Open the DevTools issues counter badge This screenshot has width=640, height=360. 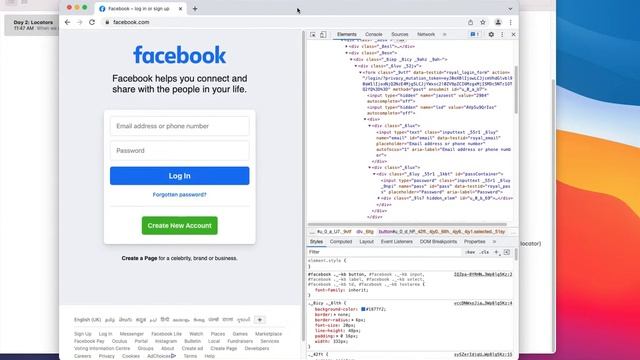pos(474,35)
